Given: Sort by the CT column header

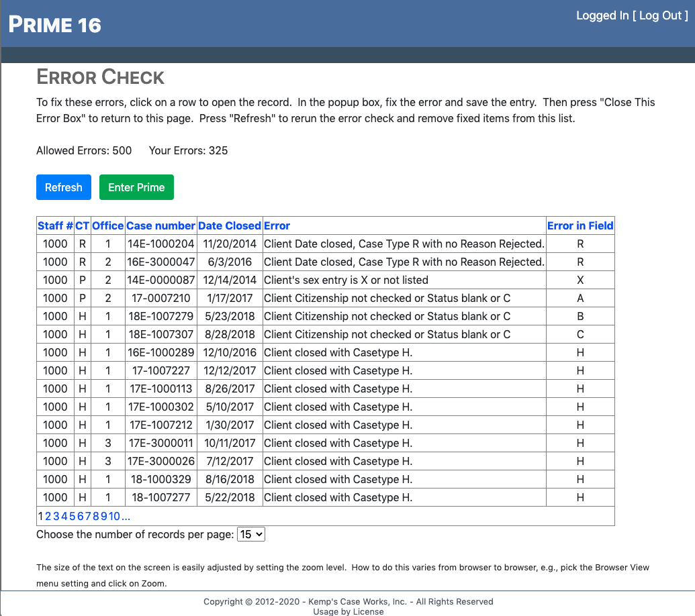Looking at the screenshot, I should click(x=82, y=225).
